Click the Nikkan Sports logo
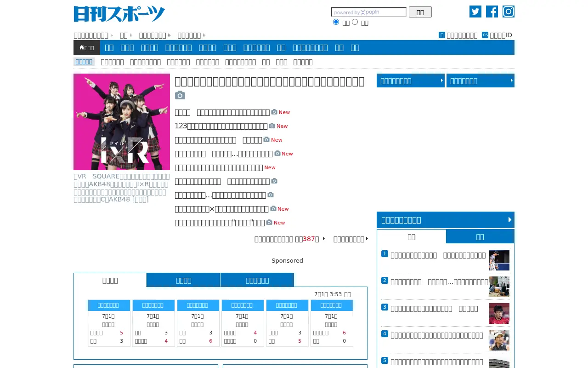The width and height of the screenshot is (588, 368). [x=119, y=14]
